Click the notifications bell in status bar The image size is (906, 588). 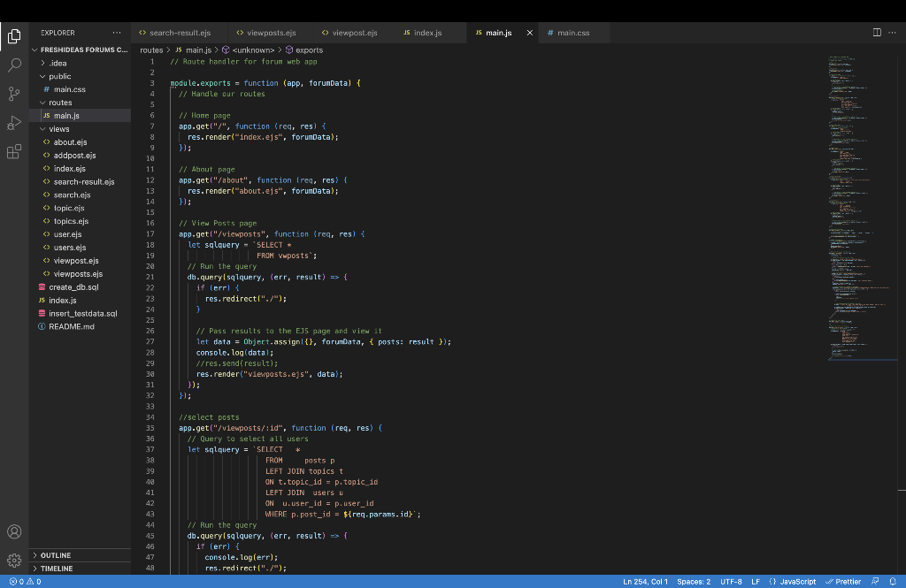[894, 582]
